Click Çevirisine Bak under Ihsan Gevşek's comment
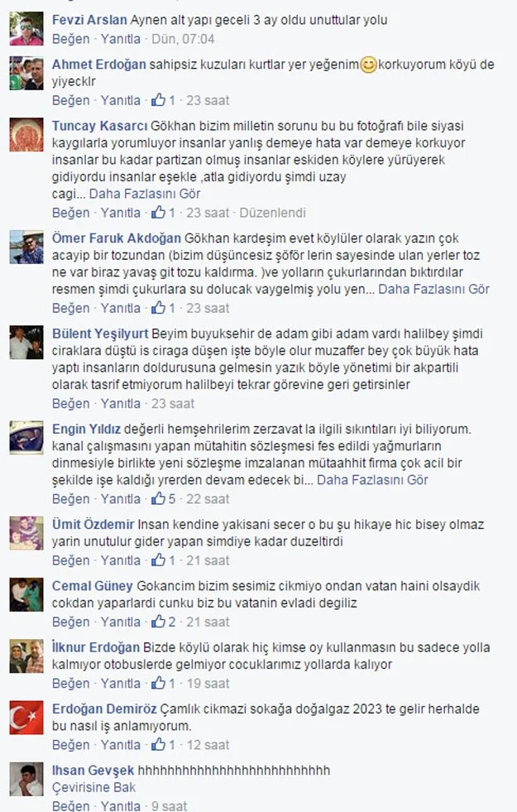The height and width of the screenshot is (812, 517). [93, 788]
